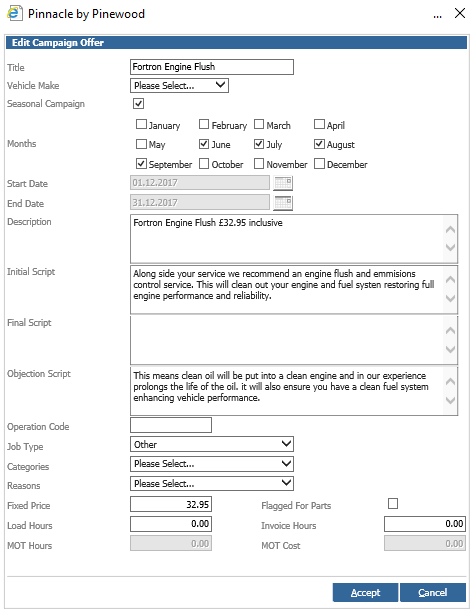The height and width of the screenshot is (613, 473).
Task: Tick the January month checkbox
Action: [x=141, y=124]
